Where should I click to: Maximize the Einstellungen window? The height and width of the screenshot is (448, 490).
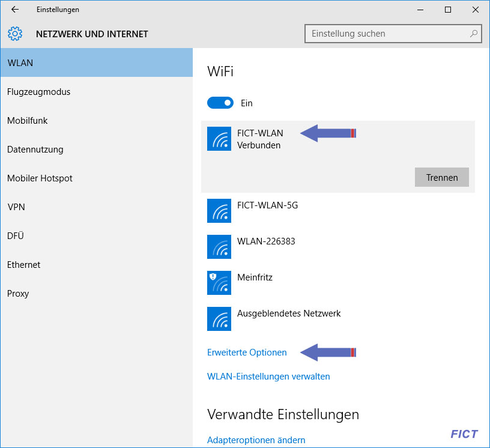(448, 10)
